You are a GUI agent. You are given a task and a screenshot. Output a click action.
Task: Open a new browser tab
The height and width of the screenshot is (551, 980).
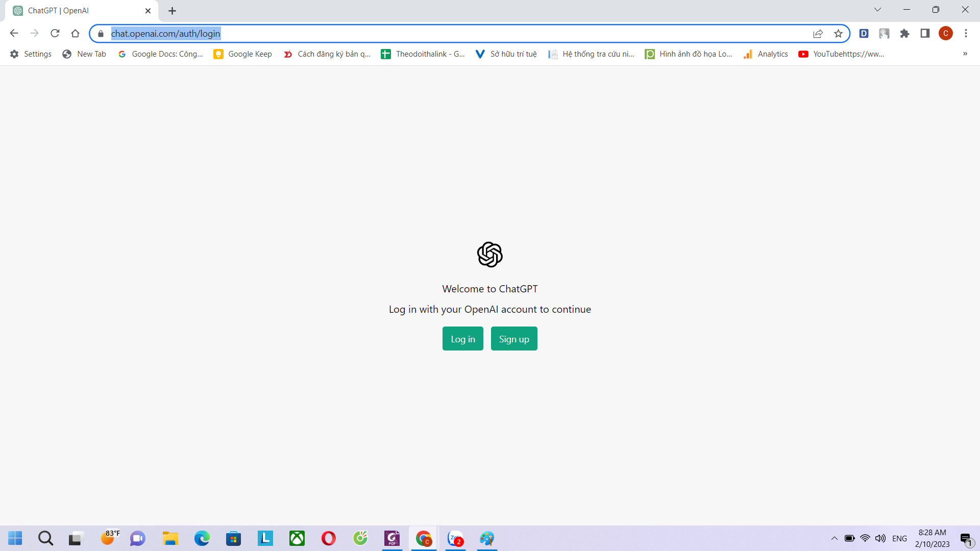pos(172,11)
